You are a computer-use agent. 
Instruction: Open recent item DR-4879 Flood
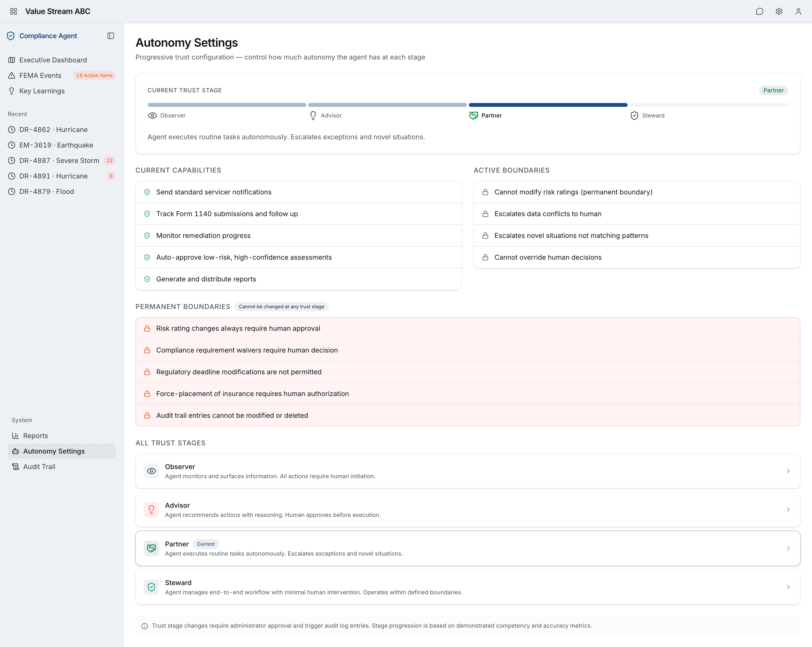pyautogui.click(x=61, y=191)
